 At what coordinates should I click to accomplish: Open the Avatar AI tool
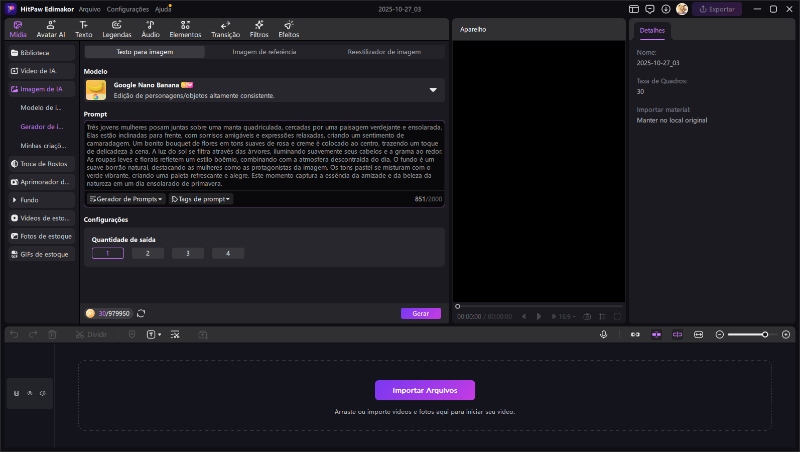click(51, 28)
